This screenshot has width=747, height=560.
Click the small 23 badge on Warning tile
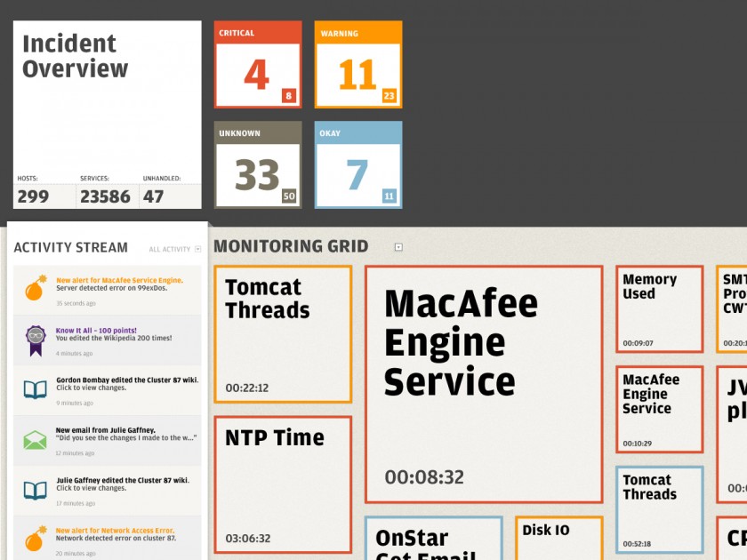click(x=390, y=96)
